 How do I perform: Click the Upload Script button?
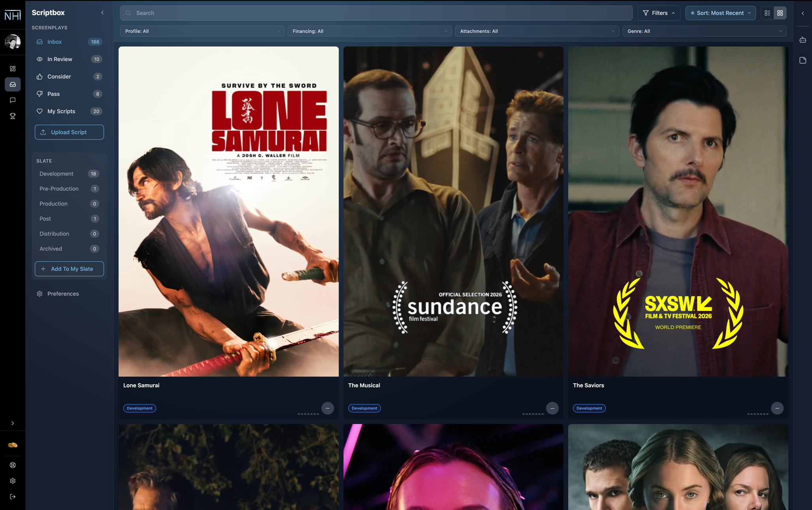pos(69,132)
